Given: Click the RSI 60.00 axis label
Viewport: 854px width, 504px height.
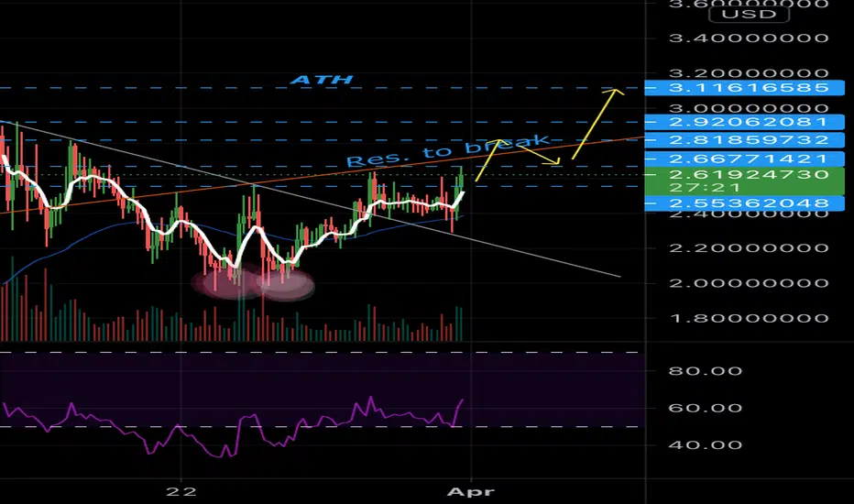Looking at the screenshot, I should pos(706,408).
